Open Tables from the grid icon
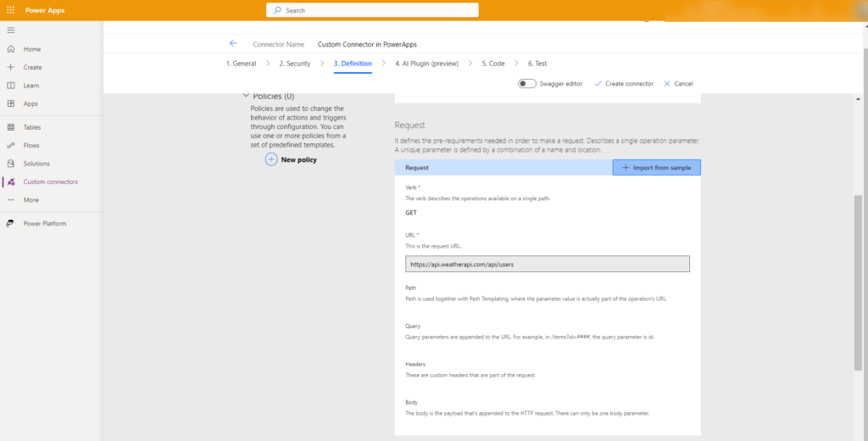868x441 pixels. (x=11, y=127)
